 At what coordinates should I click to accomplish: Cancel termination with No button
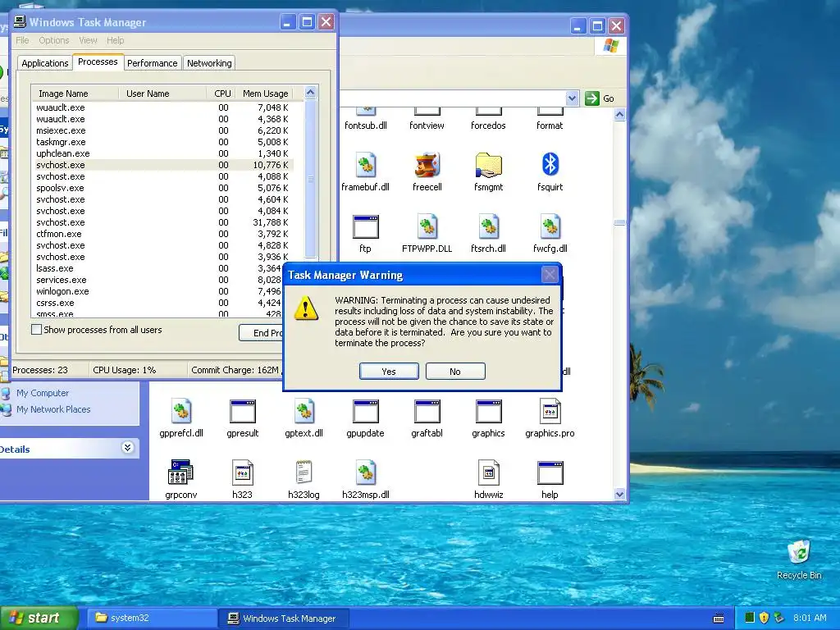(x=455, y=372)
